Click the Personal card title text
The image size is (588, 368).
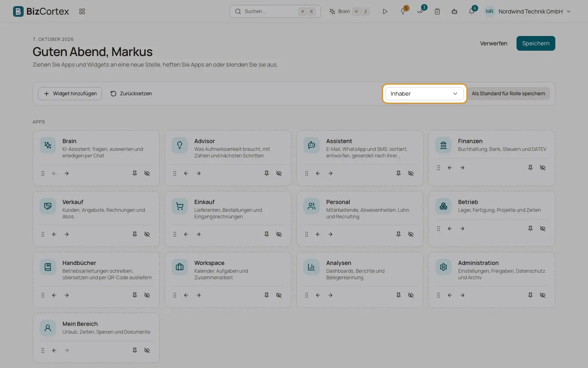(338, 202)
